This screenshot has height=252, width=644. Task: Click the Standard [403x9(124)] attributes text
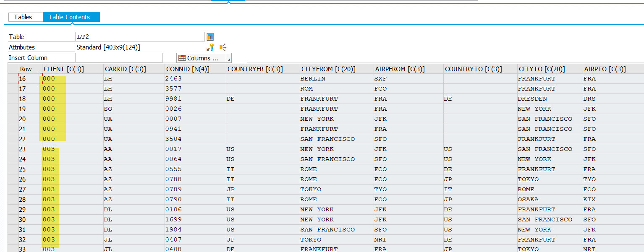point(108,47)
